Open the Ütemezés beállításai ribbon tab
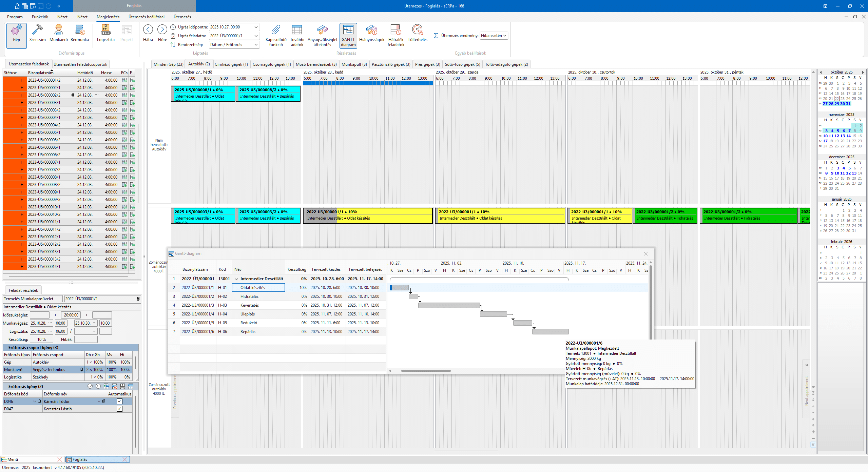868x472 pixels. click(146, 17)
